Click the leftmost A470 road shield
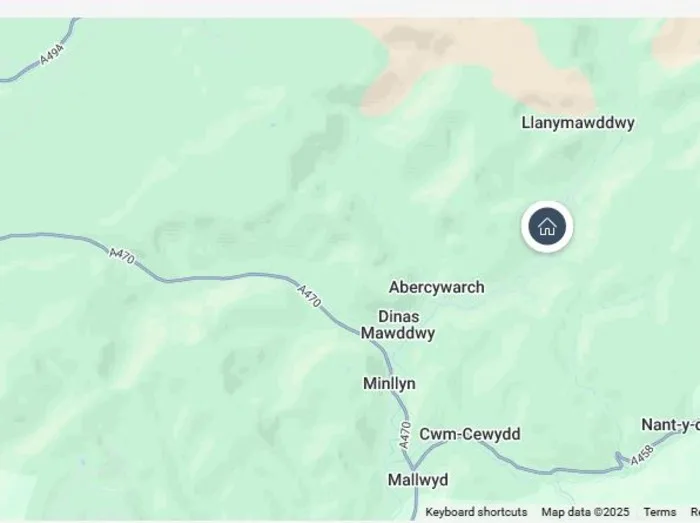700x523 pixels. click(122, 256)
